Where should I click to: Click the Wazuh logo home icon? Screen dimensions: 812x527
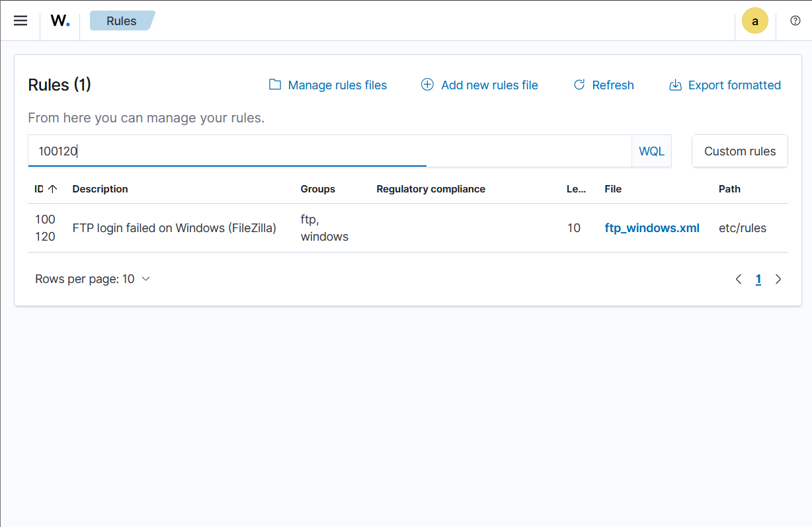click(x=60, y=20)
